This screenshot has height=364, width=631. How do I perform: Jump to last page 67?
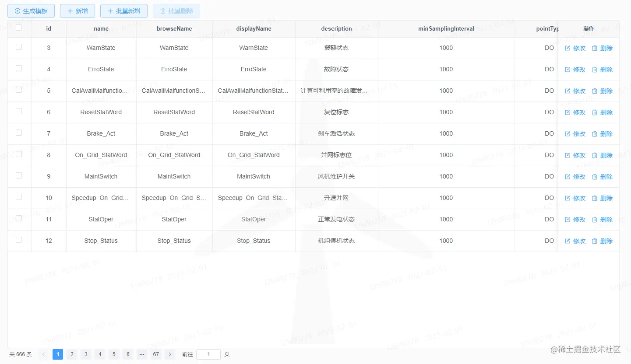coord(156,354)
